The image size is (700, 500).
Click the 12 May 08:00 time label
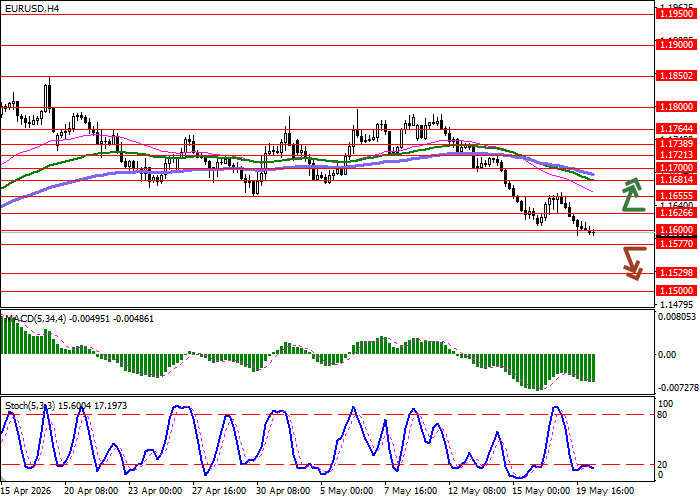pos(476,491)
